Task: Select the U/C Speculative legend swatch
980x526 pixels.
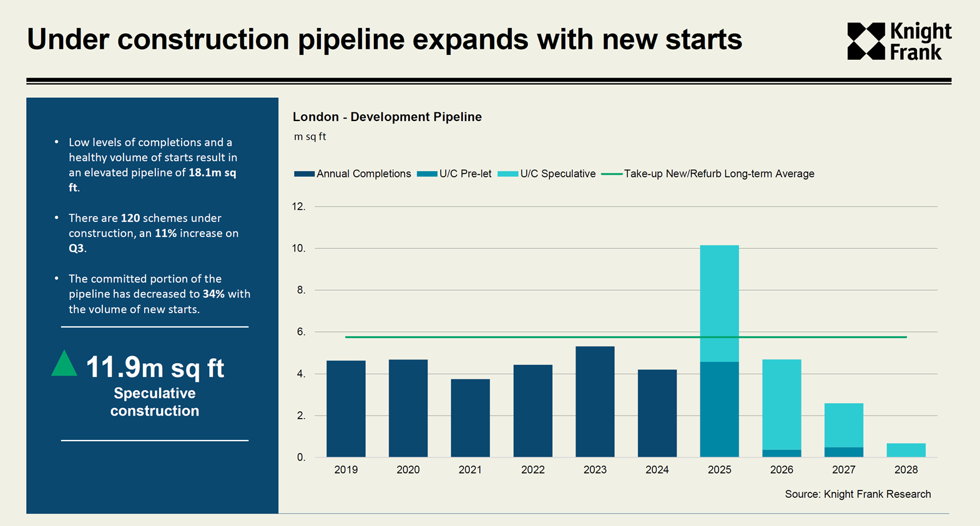Action: click(507, 174)
